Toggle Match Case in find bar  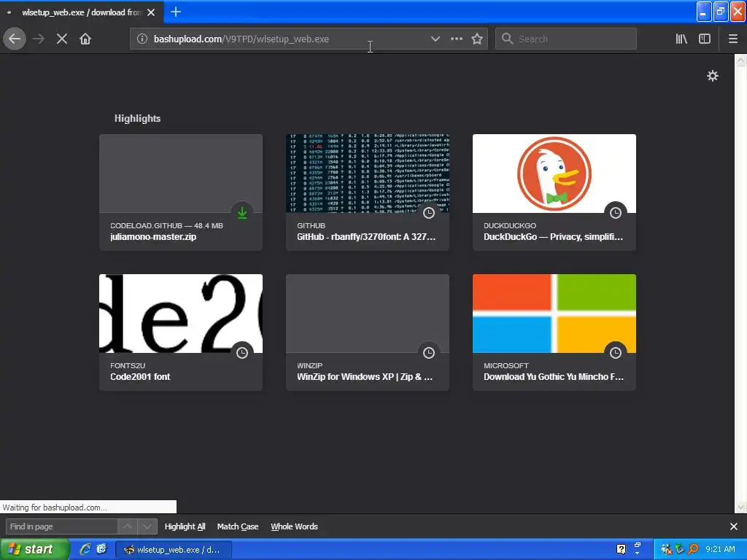click(238, 526)
